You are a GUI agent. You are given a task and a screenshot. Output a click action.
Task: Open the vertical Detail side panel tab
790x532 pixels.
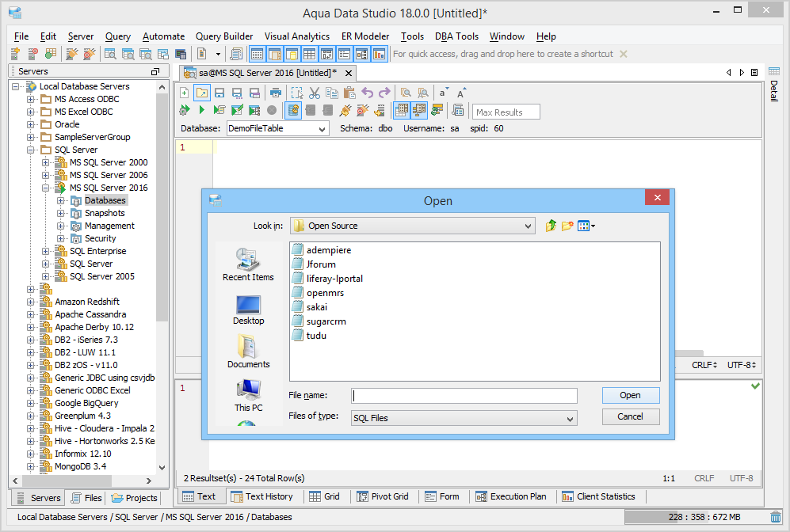point(774,84)
